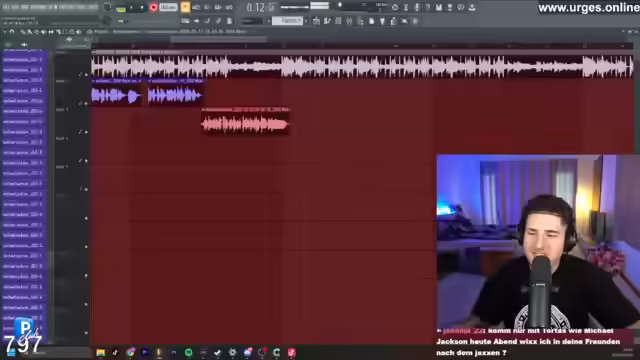The width and height of the screenshot is (640, 360).
Task: Toggle pattern/song mode switch
Action: coord(121,8)
